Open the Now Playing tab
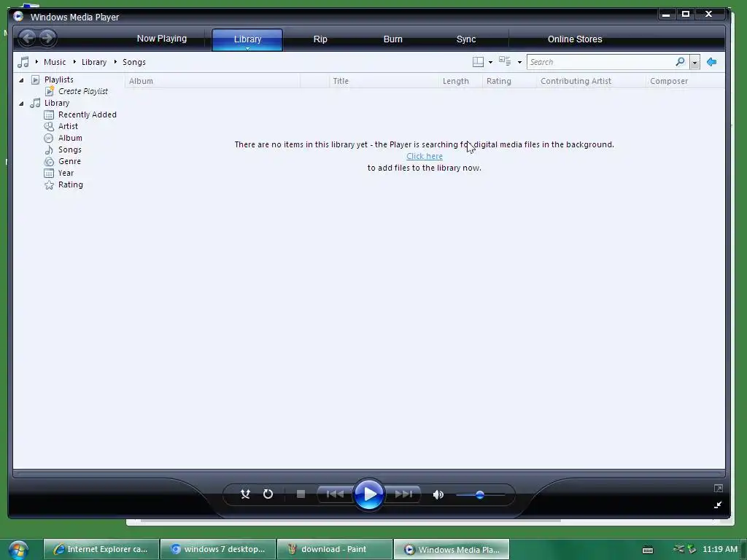 pos(161,39)
